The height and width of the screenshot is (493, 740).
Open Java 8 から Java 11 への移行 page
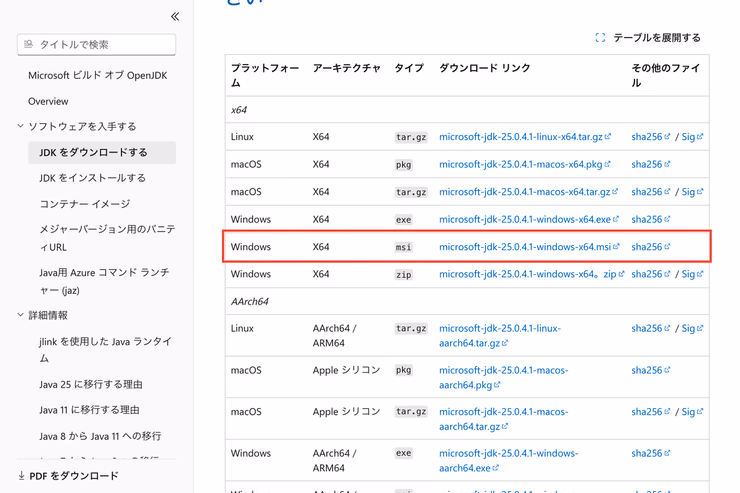click(100, 436)
